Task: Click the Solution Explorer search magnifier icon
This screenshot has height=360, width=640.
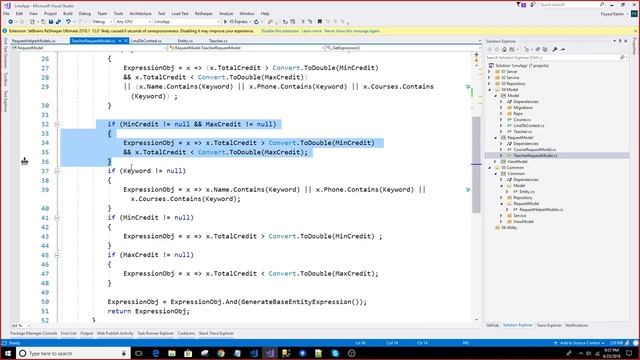Action: tap(622, 58)
